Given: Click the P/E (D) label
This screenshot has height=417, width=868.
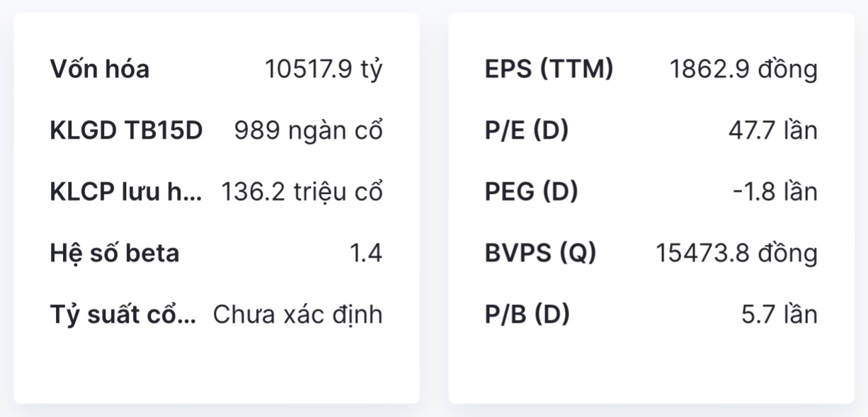Looking at the screenshot, I should tap(527, 131).
